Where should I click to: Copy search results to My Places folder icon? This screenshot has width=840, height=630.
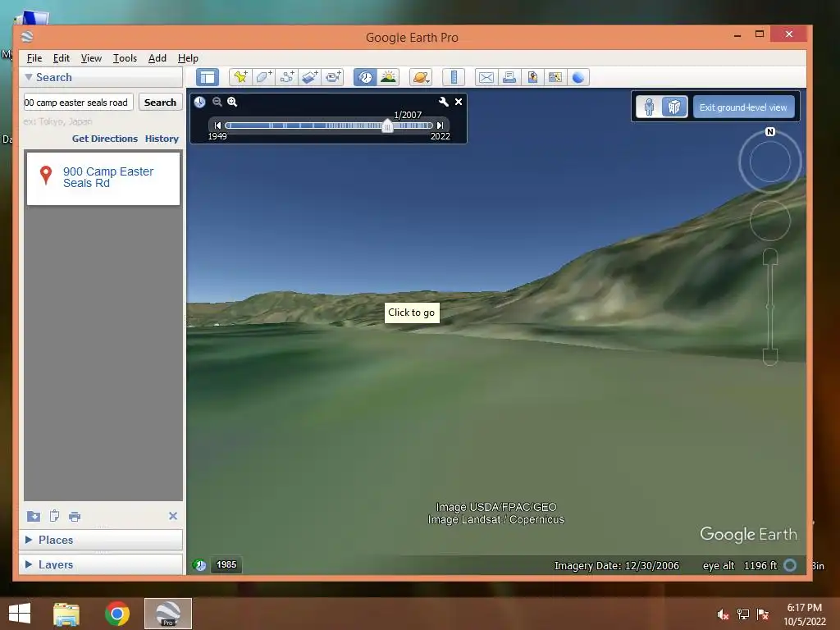point(33,516)
